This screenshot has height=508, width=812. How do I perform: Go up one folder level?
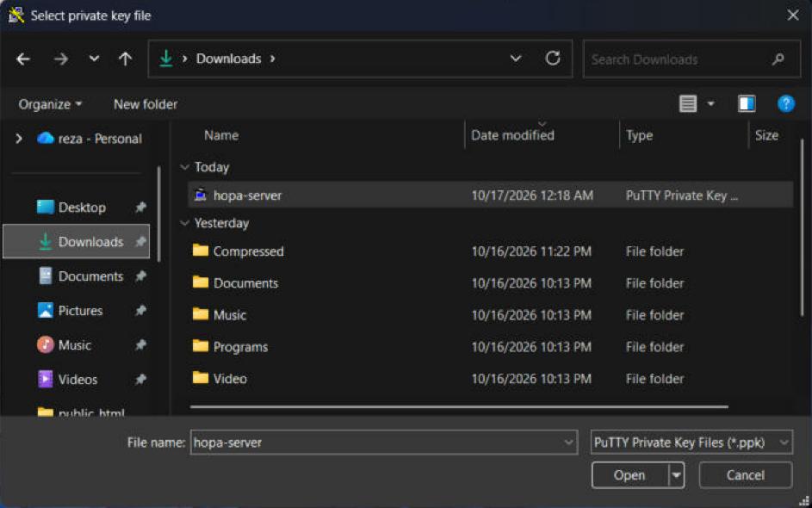click(x=125, y=59)
